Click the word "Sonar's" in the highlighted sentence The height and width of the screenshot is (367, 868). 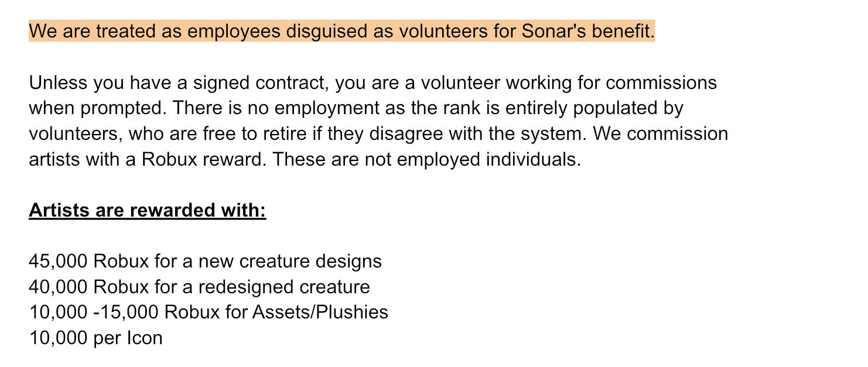[x=553, y=31]
